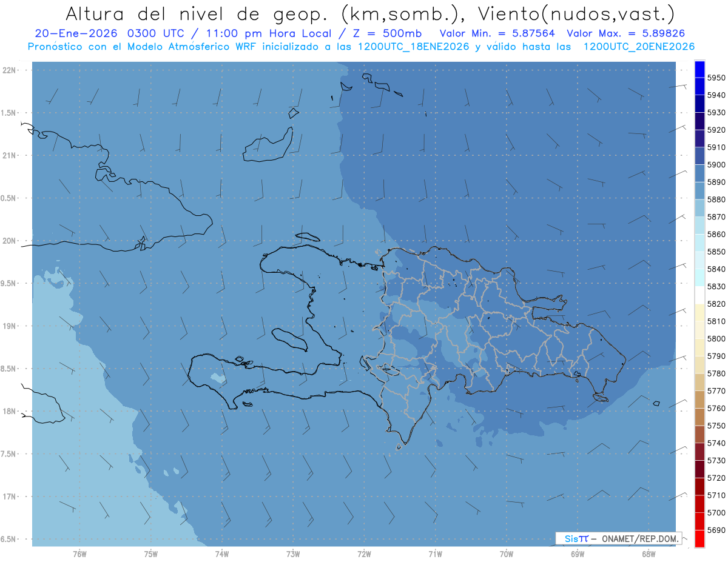Click the 21N latitude axis label

(x=10, y=155)
